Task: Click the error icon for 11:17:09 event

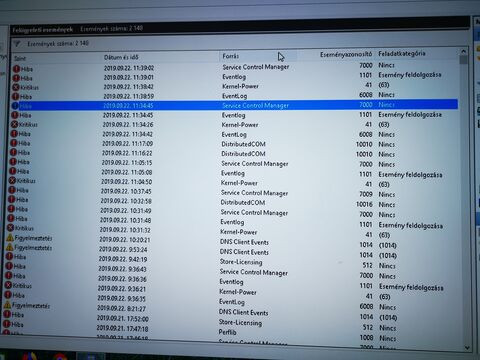Action: tap(14, 143)
